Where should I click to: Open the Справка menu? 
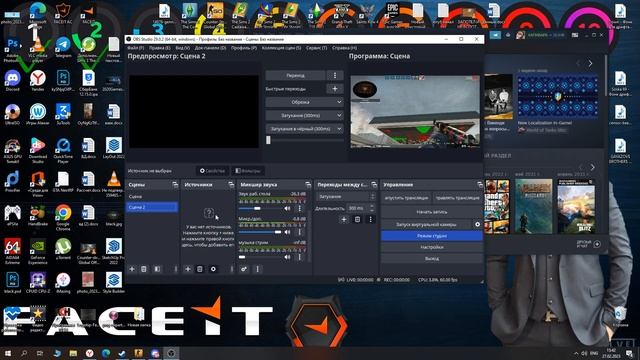[x=344, y=48]
